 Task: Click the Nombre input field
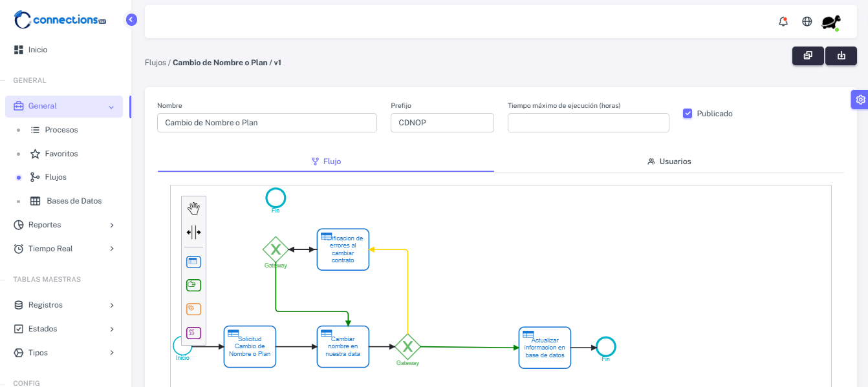click(267, 123)
